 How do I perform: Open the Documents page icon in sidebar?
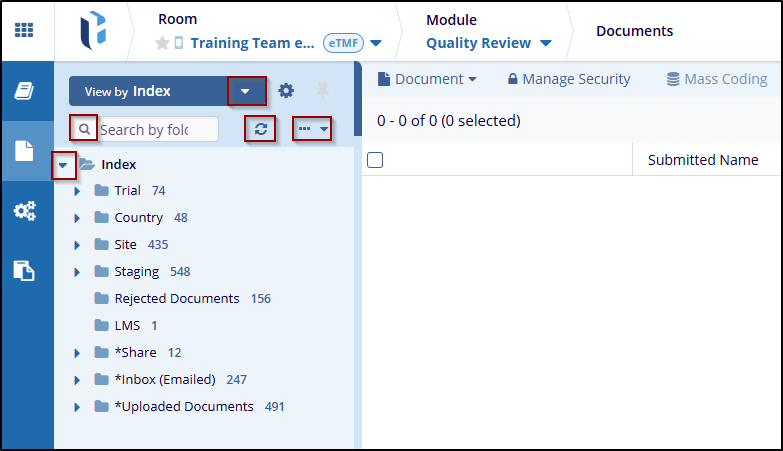[x=24, y=151]
